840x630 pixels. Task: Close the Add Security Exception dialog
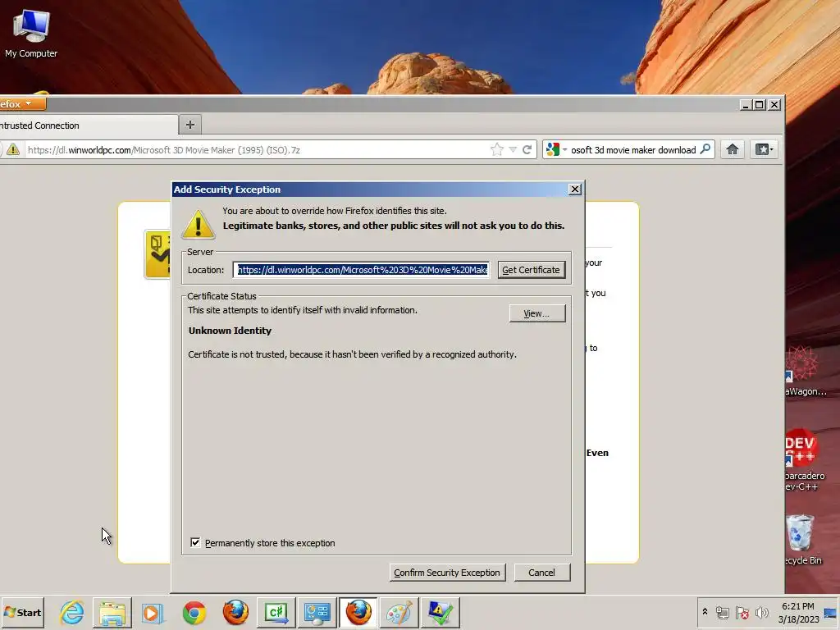575,189
